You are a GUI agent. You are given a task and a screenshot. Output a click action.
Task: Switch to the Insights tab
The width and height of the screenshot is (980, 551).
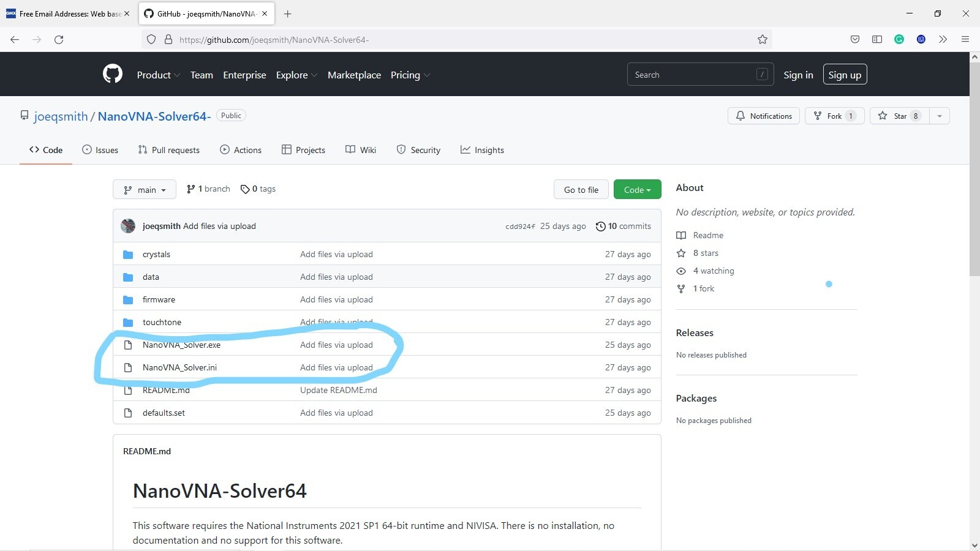pos(482,150)
